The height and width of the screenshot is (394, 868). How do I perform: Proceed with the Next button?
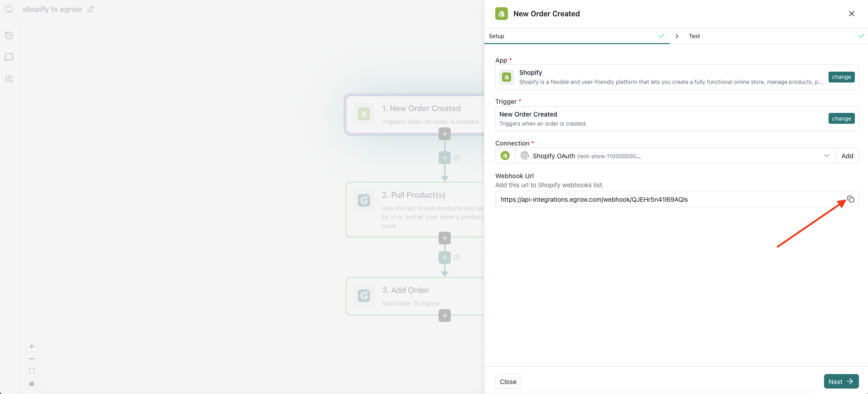841,382
